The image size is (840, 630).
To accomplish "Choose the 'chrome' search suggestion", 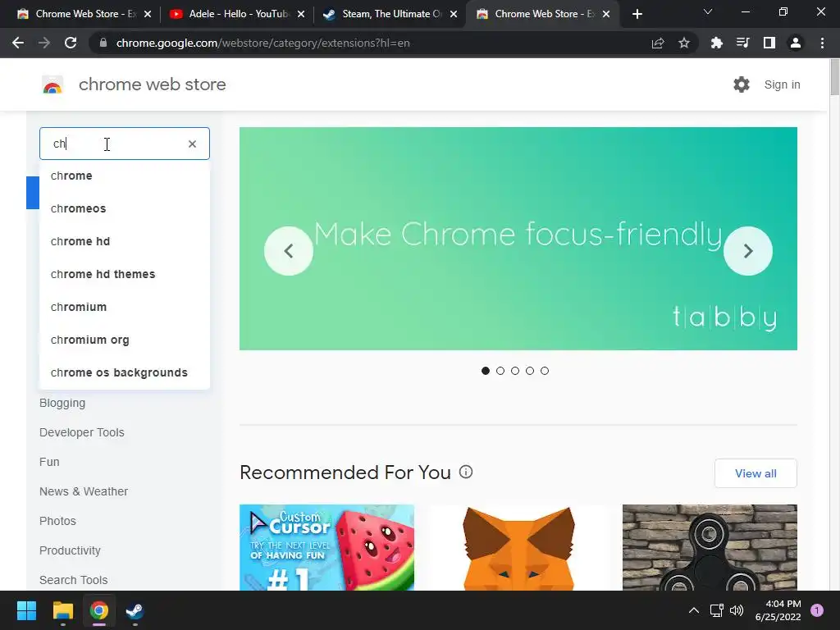I will (125, 176).
